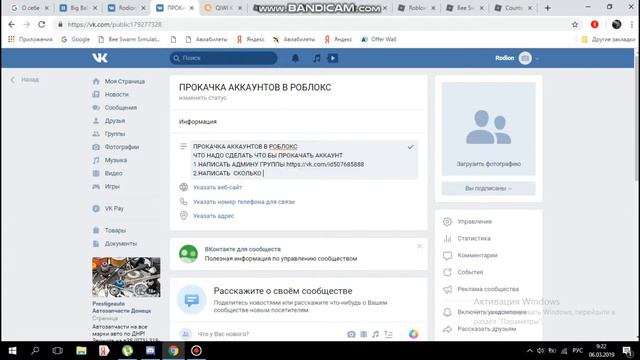Open Windows Start menu
The height and width of the screenshot is (360, 640).
(x=12, y=351)
